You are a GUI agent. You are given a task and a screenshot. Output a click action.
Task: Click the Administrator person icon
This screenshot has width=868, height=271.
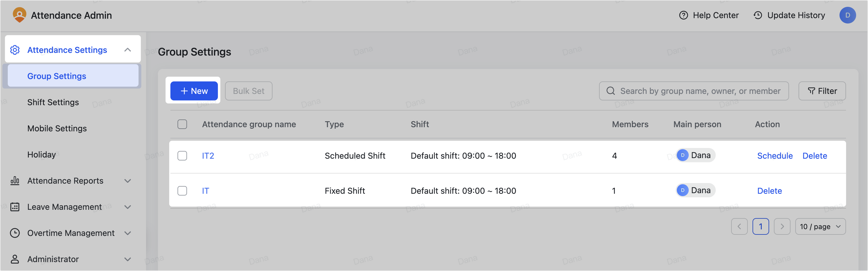click(x=15, y=259)
